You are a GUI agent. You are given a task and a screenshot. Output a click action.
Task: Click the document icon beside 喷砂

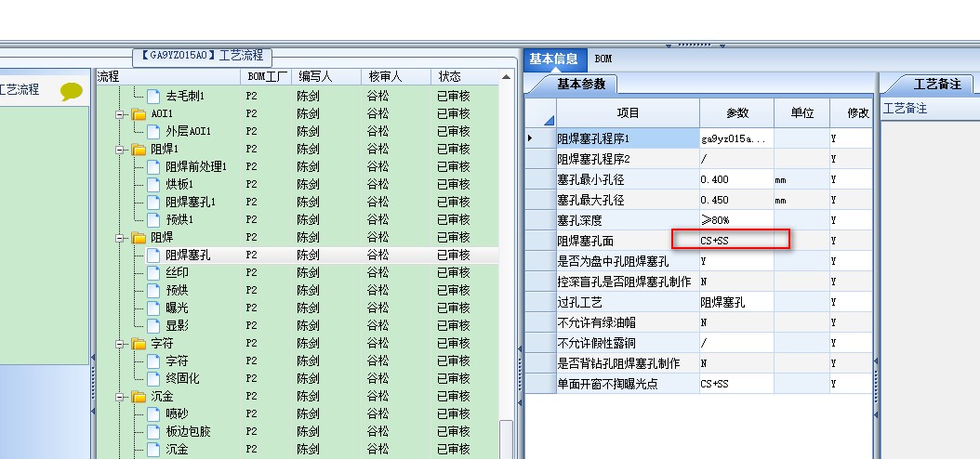click(153, 414)
